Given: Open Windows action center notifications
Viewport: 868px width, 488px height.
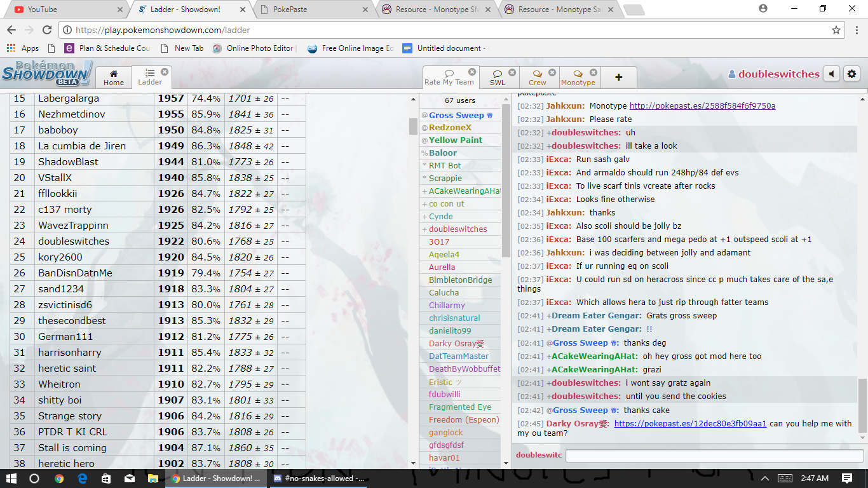Looking at the screenshot, I should [847, 478].
